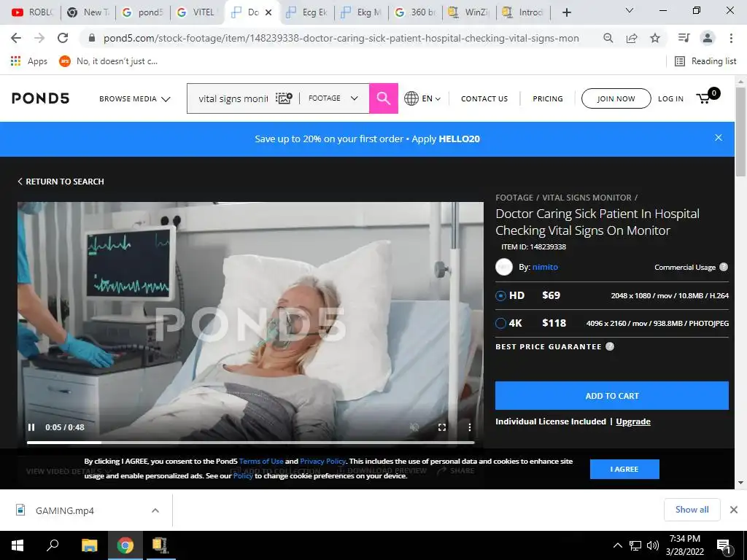Pause the video preview

click(31, 427)
